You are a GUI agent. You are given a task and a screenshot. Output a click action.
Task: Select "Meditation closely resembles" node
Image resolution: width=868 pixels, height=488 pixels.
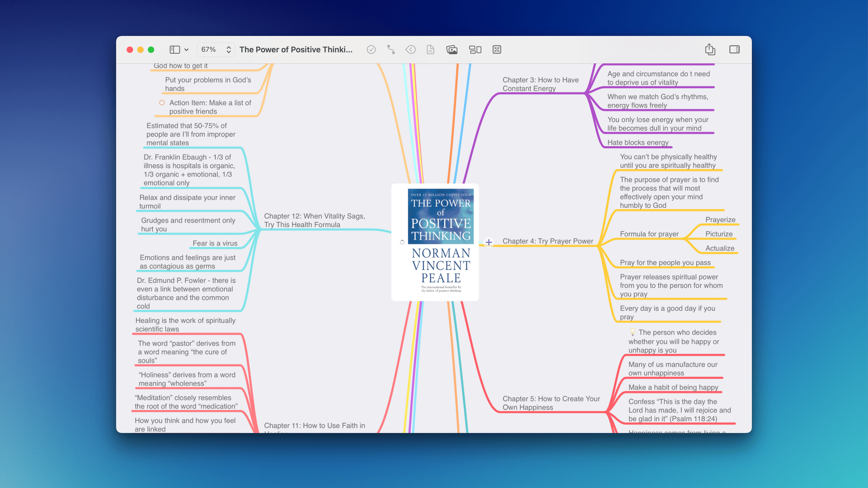click(186, 402)
